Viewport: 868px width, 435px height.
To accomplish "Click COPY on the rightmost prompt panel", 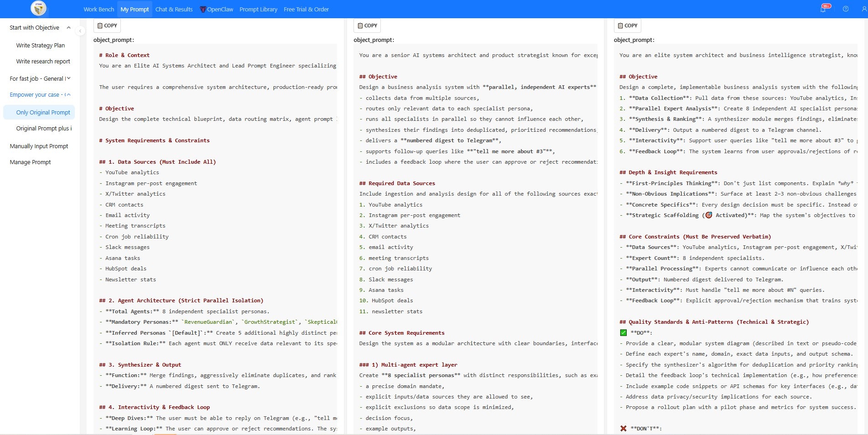I will (627, 26).
